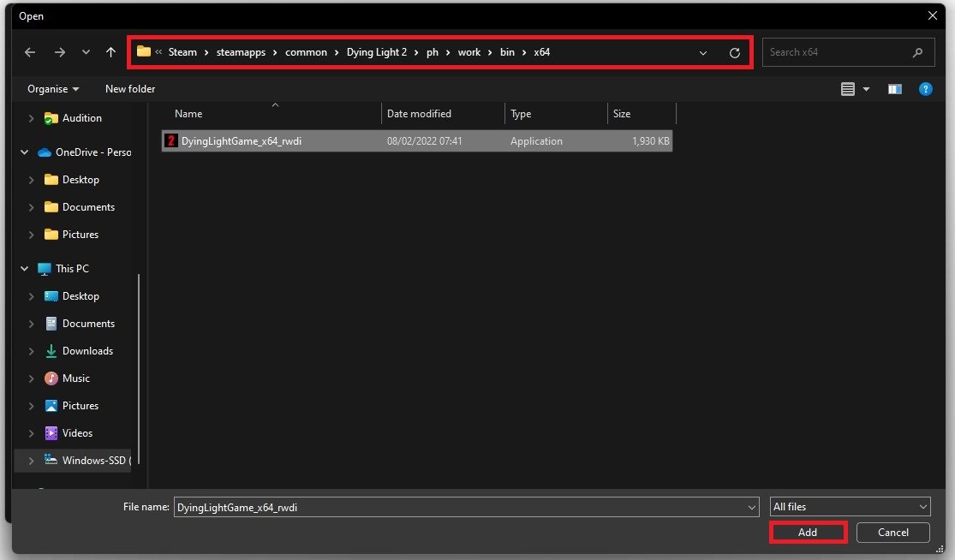
Task: Open OneDrive Documents folder
Action: coord(88,207)
